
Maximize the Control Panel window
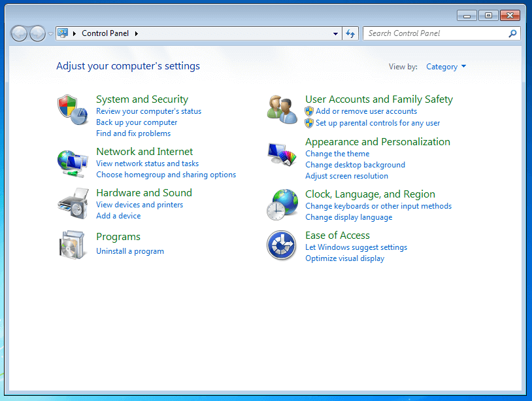488,15
